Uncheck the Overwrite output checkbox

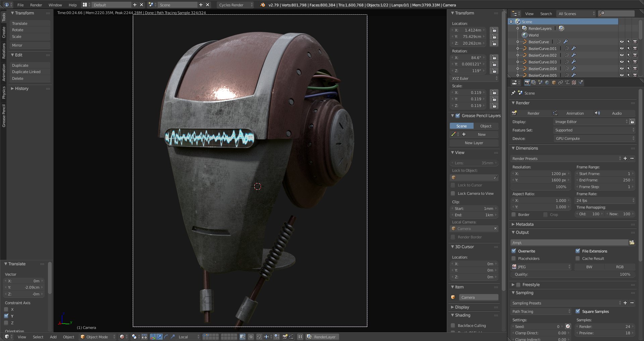click(514, 251)
